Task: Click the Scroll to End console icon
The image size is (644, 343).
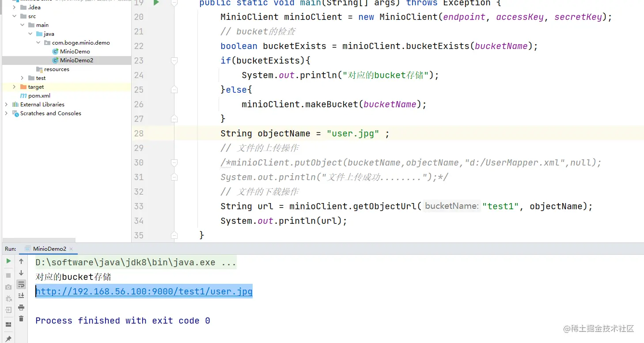Action: pyautogui.click(x=21, y=296)
